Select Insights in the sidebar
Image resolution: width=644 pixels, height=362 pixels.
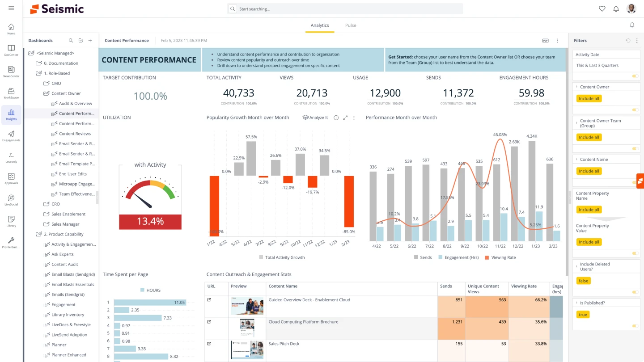coord(11,115)
